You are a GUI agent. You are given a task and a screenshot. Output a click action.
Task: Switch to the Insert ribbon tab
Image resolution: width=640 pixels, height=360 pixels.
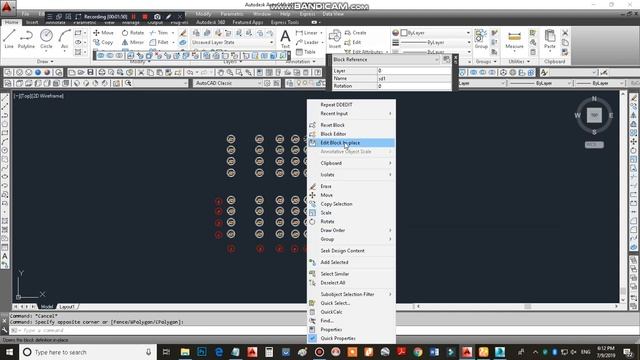pyautogui.click(x=32, y=22)
